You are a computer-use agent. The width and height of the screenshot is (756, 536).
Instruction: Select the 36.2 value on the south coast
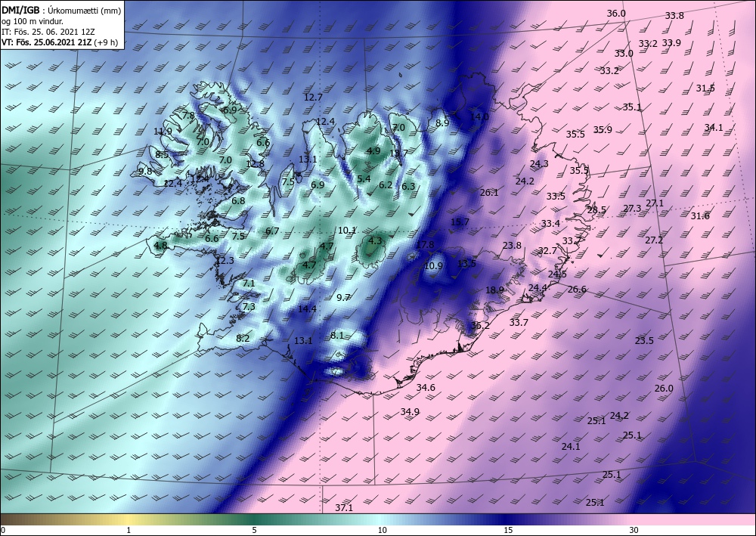480,326
